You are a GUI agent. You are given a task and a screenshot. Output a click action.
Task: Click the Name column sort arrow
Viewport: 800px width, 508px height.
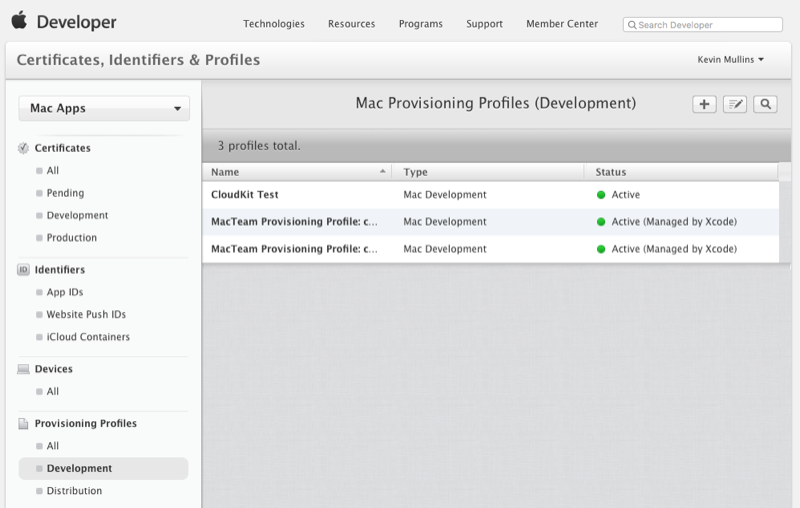coord(382,171)
